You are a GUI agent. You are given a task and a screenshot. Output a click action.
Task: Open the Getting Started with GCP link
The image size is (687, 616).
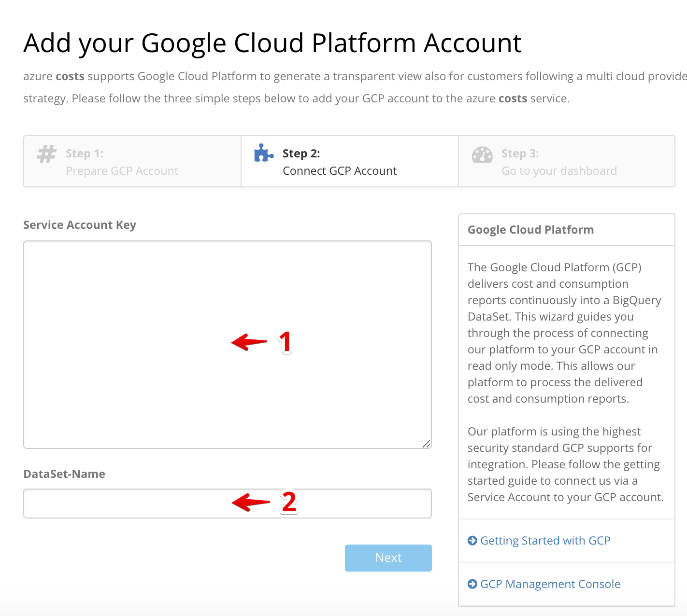click(545, 541)
